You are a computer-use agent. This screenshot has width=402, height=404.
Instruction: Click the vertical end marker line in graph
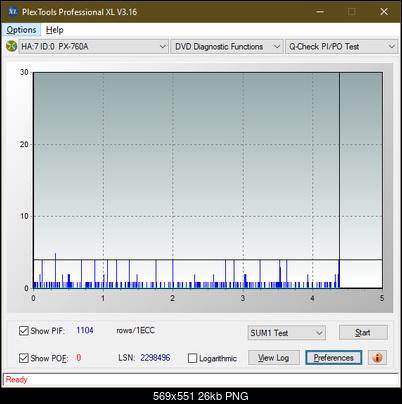tap(339, 180)
